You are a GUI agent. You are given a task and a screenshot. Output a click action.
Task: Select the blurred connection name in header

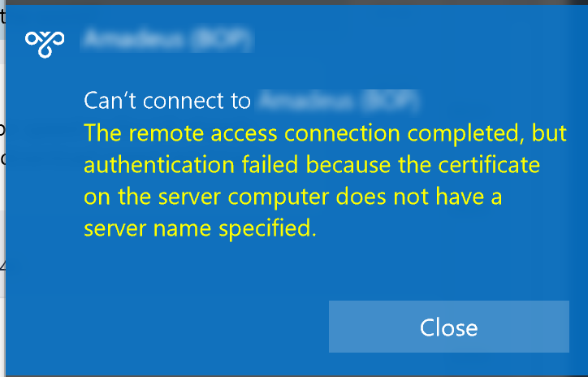click(x=167, y=39)
